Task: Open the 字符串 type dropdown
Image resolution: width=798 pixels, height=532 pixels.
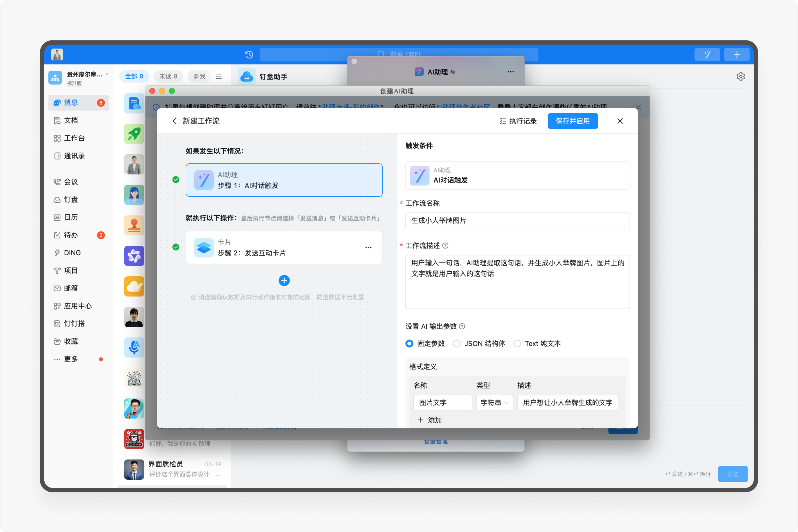Action: 494,402
